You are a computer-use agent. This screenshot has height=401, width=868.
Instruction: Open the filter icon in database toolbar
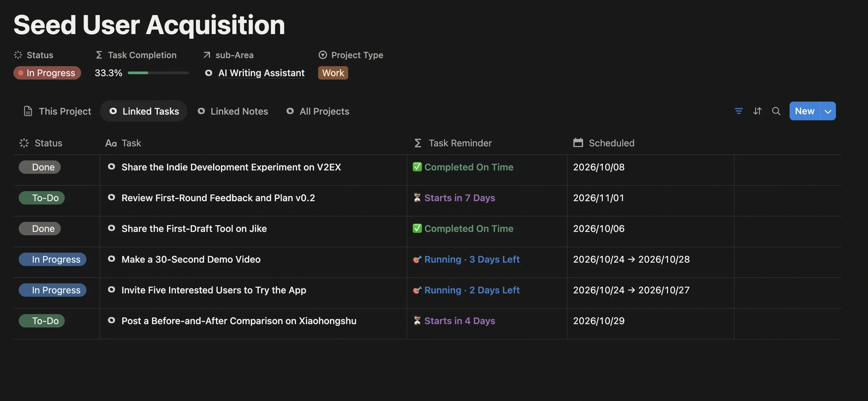pos(738,111)
